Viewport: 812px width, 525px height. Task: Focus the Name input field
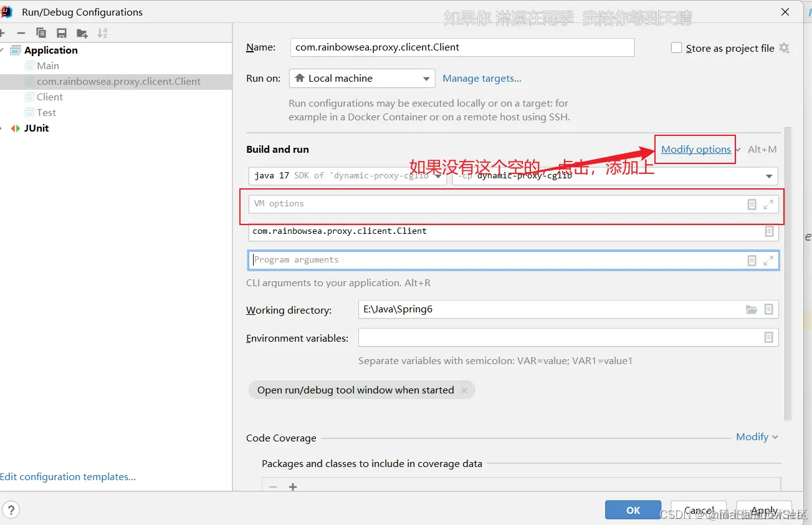click(462, 47)
